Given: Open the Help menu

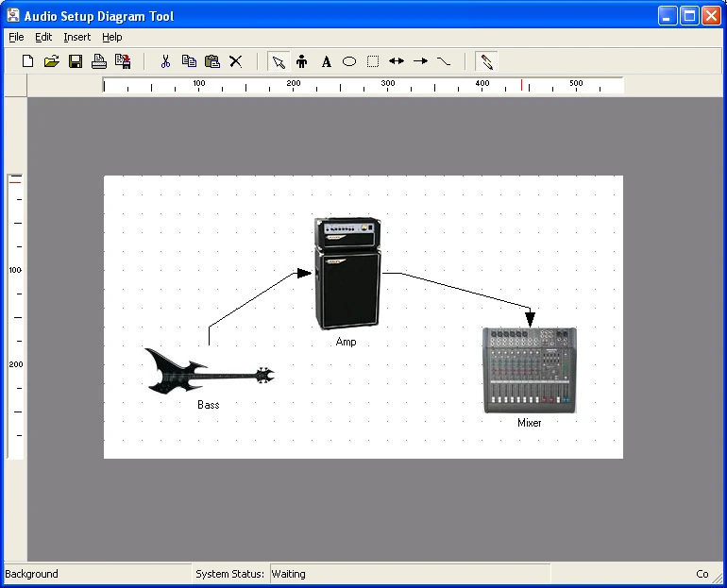Looking at the screenshot, I should (x=112, y=37).
